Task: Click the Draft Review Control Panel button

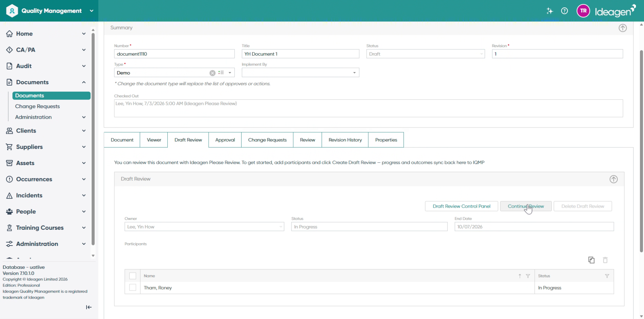Action: point(462,206)
